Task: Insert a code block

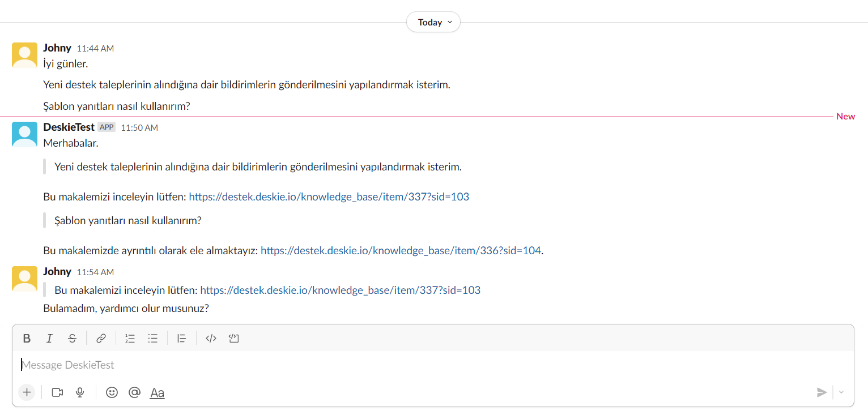Action: [x=233, y=339]
